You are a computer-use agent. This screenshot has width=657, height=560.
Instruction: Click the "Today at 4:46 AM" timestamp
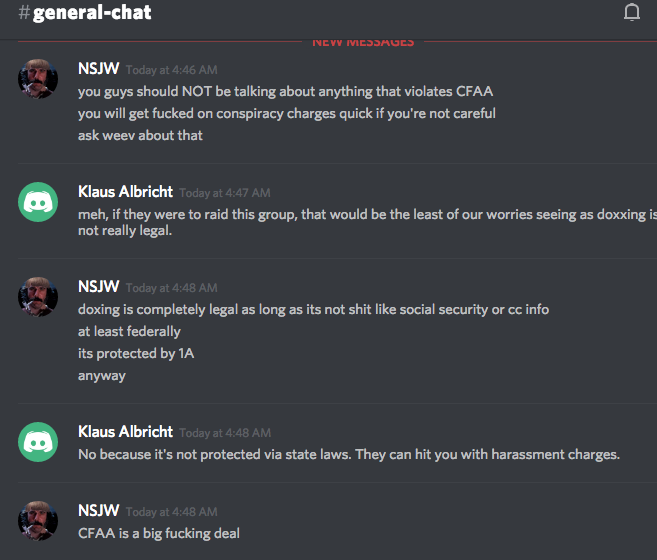171,70
